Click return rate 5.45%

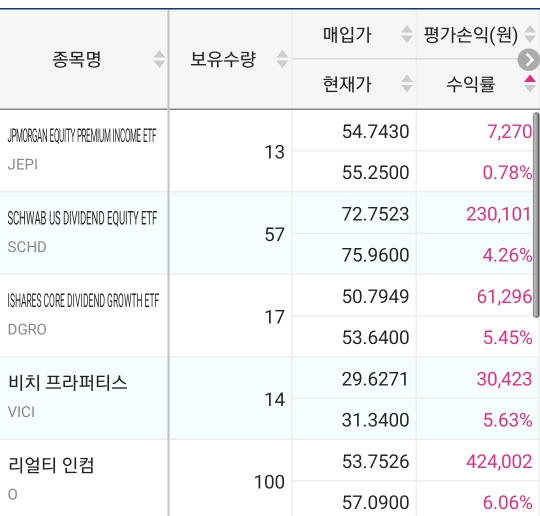pyautogui.click(x=508, y=337)
